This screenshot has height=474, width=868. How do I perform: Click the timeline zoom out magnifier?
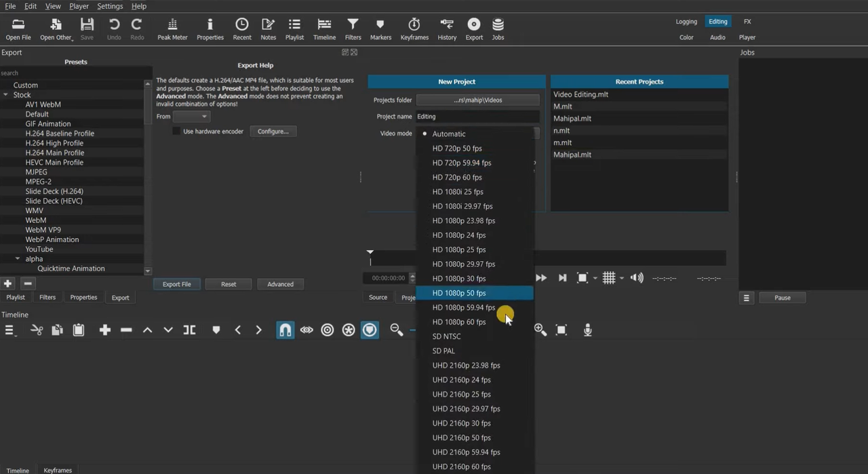click(397, 330)
